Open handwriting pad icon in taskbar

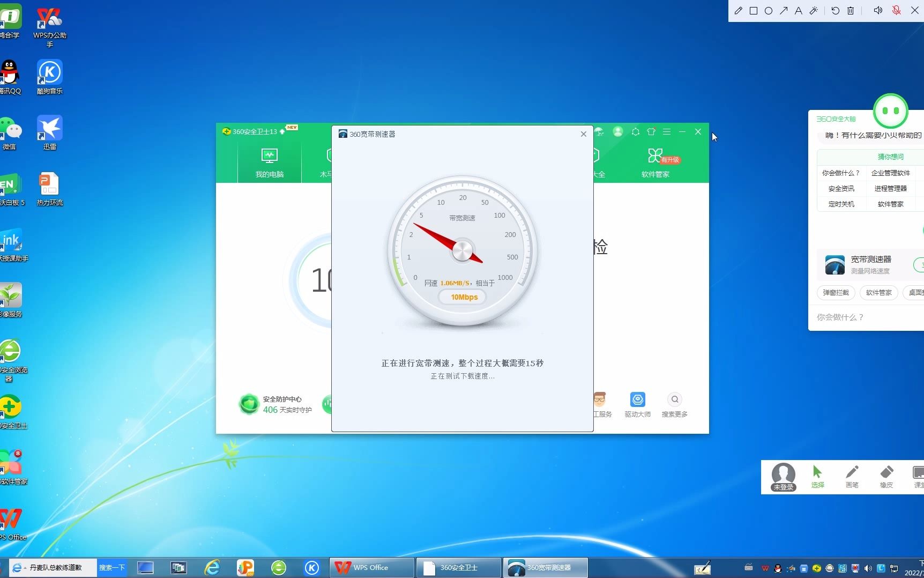coord(702,568)
